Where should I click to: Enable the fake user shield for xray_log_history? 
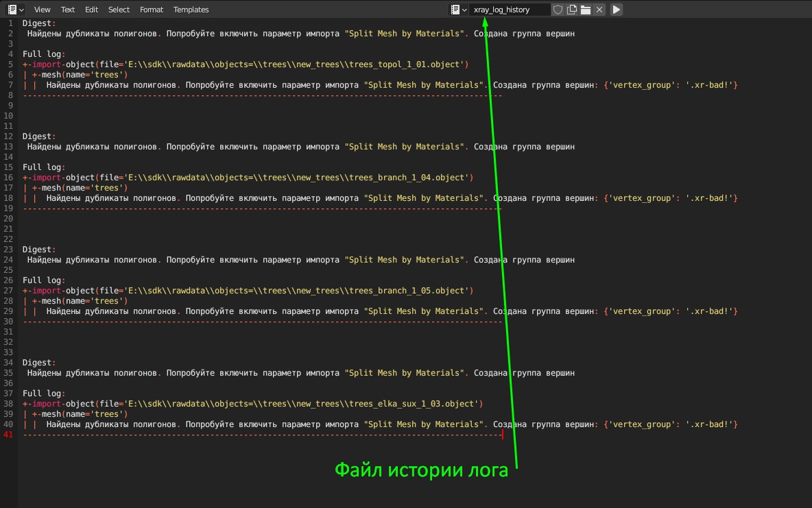(x=559, y=9)
